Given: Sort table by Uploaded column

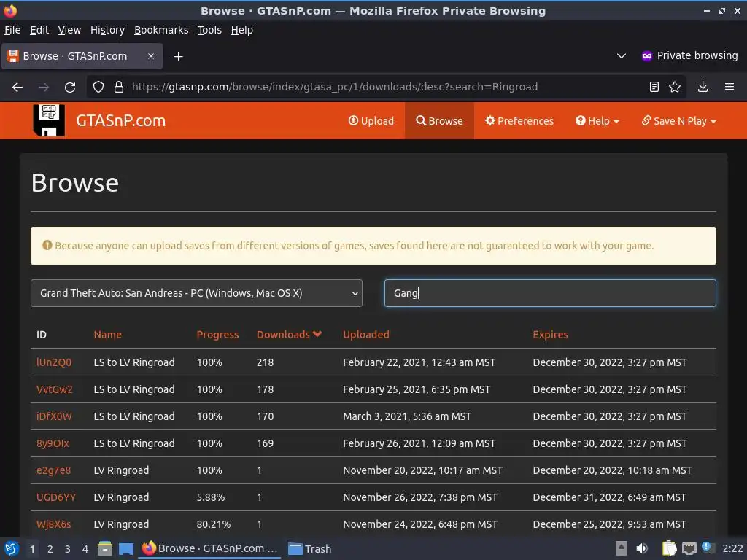Looking at the screenshot, I should coord(366,334).
